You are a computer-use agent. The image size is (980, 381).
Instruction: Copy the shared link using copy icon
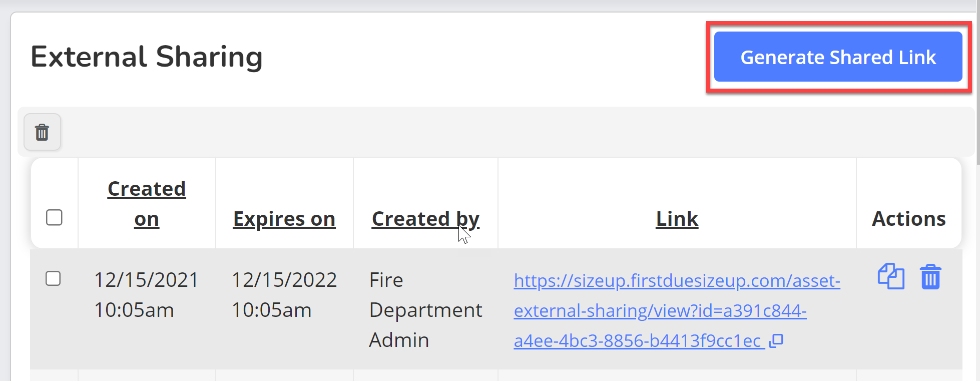(891, 276)
